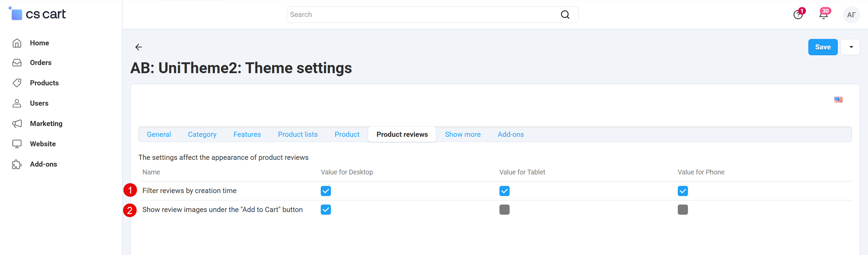
Task: Select the Product reviews tab
Action: [x=402, y=134]
